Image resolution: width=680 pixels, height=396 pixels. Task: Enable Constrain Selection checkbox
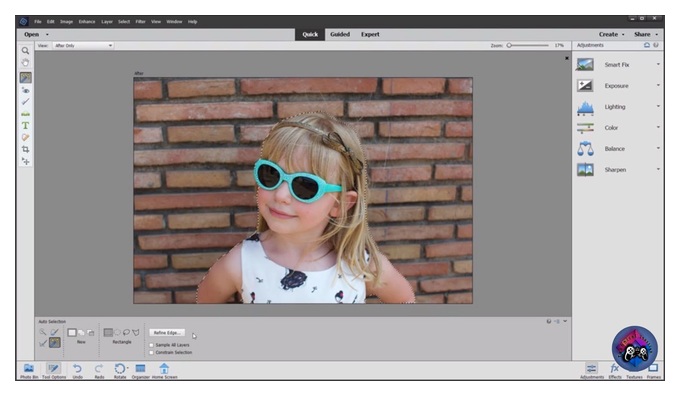click(151, 353)
